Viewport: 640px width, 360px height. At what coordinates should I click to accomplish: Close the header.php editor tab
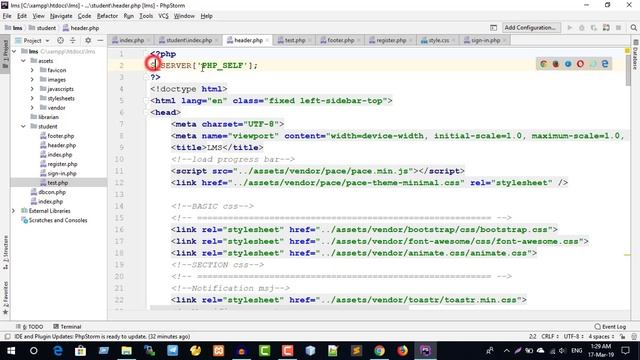267,40
